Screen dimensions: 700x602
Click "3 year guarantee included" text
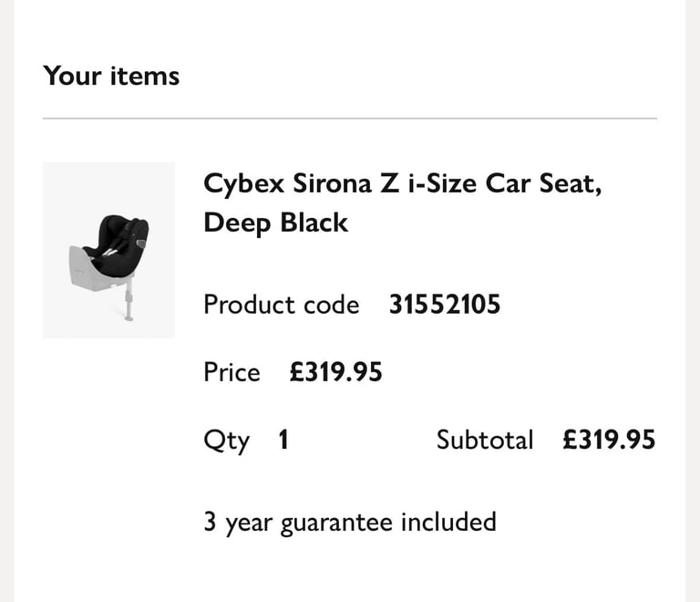pos(350,523)
